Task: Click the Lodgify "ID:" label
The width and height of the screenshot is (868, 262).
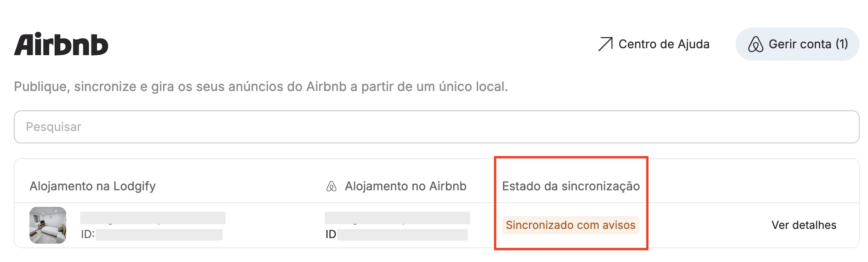Action: (88, 234)
